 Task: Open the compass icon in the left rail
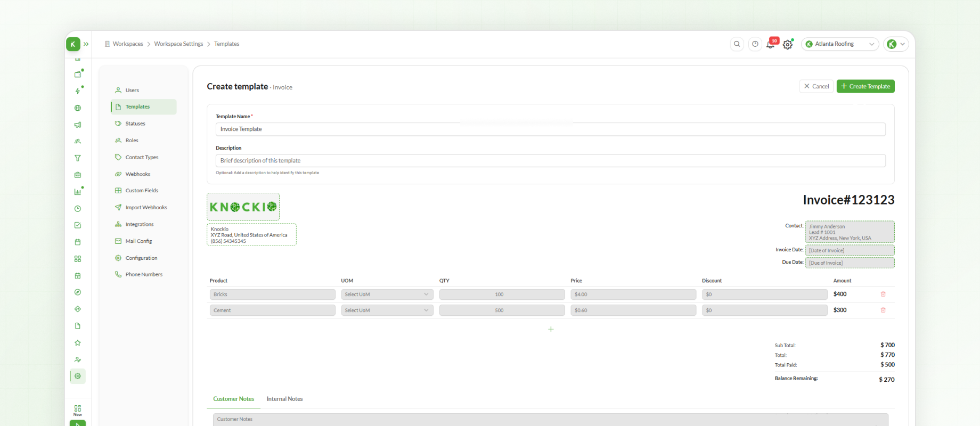78,292
